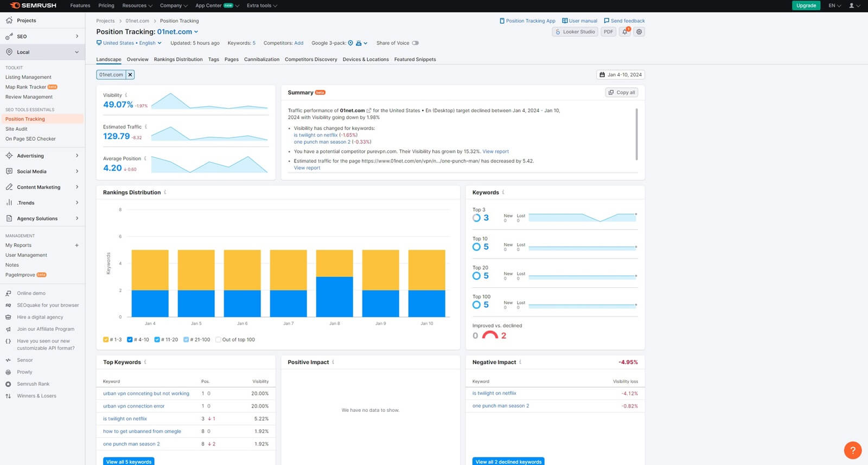868x465 pixels.
Task: Click the Sensor sidebar icon
Action: click(x=8, y=360)
